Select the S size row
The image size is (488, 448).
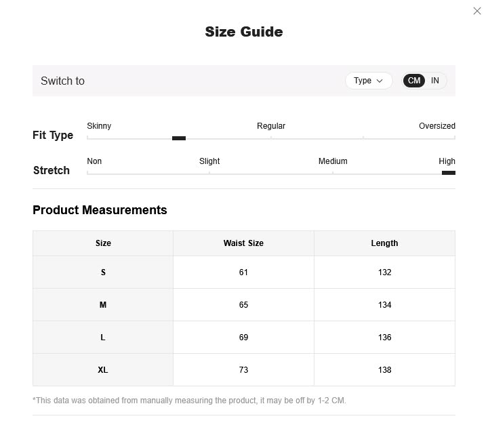click(103, 272)
